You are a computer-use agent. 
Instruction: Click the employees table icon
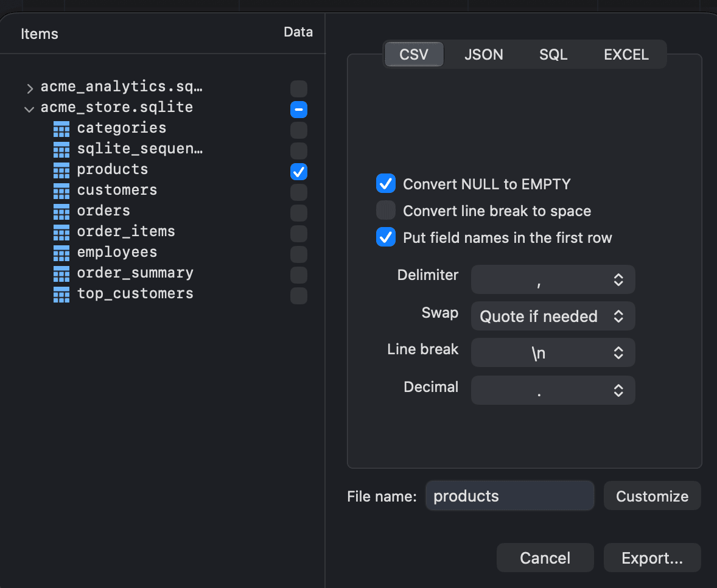click(61, 253)
